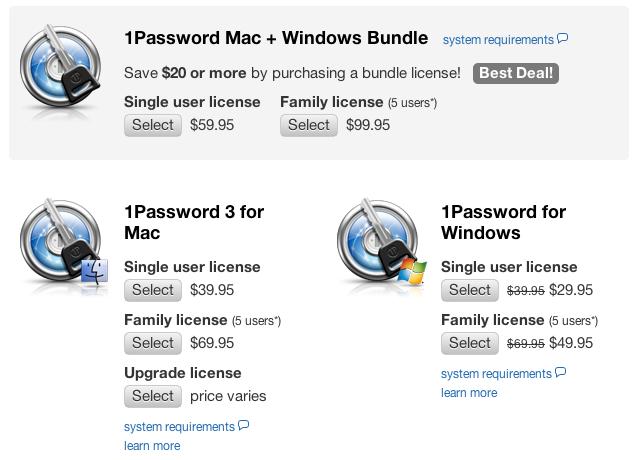Select the Mac upgrade license
This screenshot has height=460, width=636.
153,396
